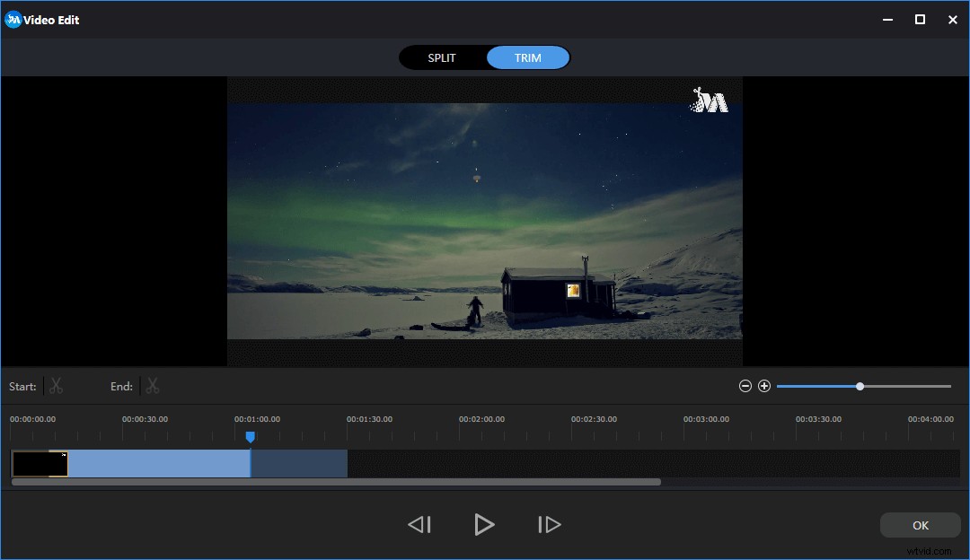Click the video preview area
This screenshot has height=560, width=970.
[485, 223]
